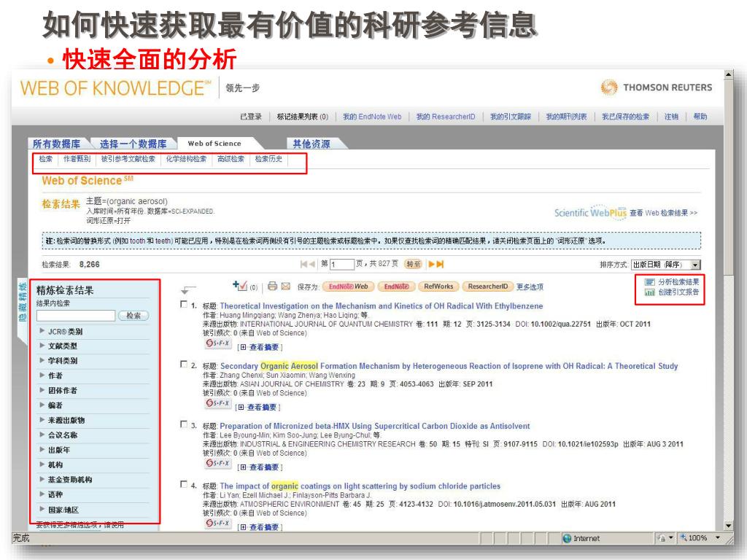The width and height of the screenshot is (747, 560).
Task: Click the select-all arrow icon above result checkboxes
Action: (x=188, y=289)
